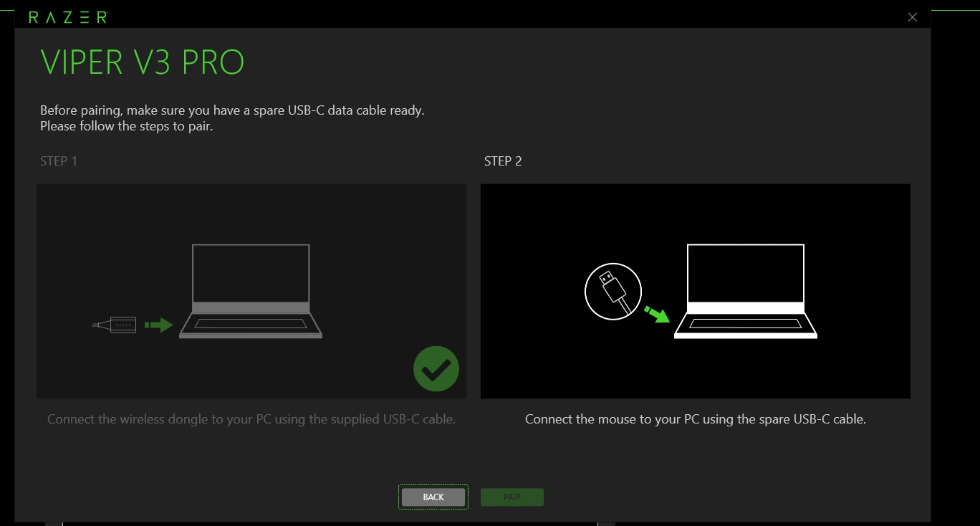Close the Razer pairing dialog
This screenshot has width=980, height=526.
click(x=912, y=17)
